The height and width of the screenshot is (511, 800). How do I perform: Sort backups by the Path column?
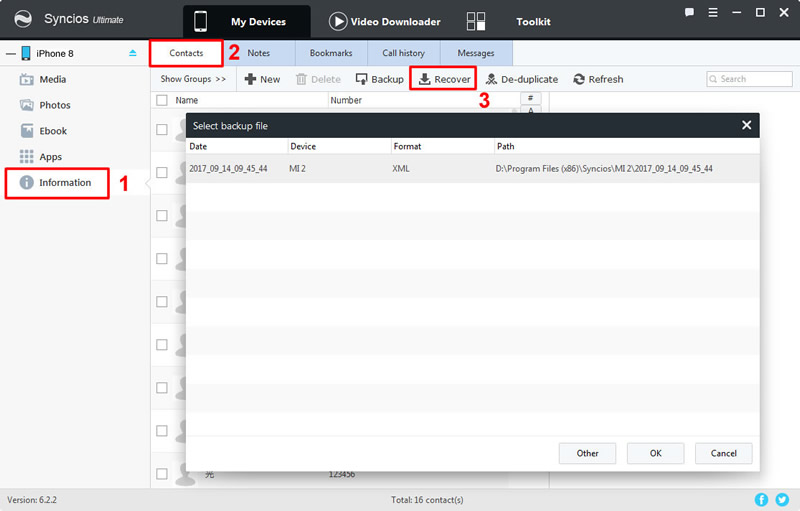point(506,146)
